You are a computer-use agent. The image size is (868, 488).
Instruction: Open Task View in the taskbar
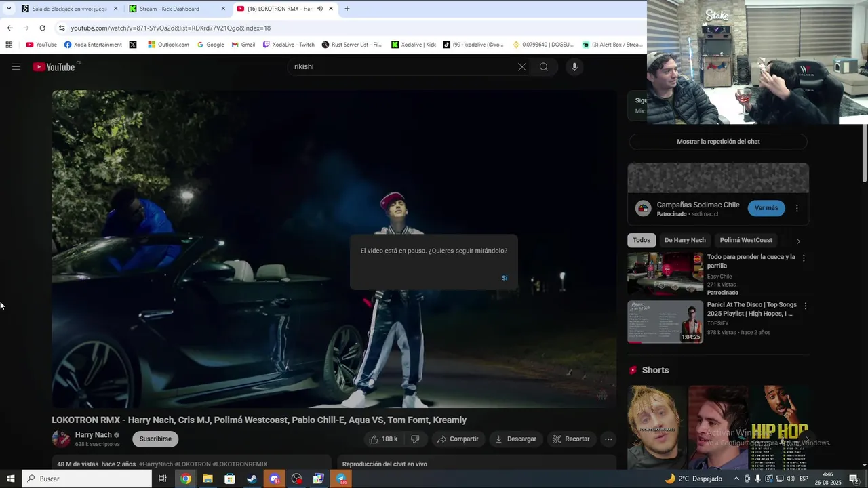pos(163,479)
